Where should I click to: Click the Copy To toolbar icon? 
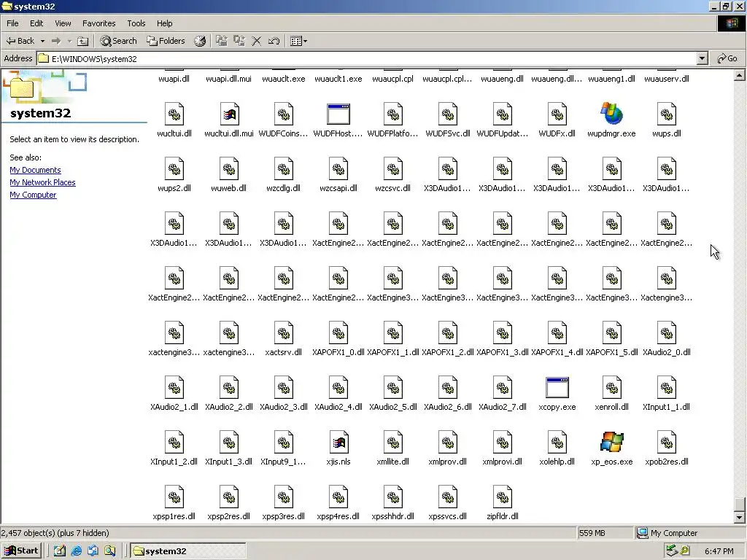pos(239,41)
